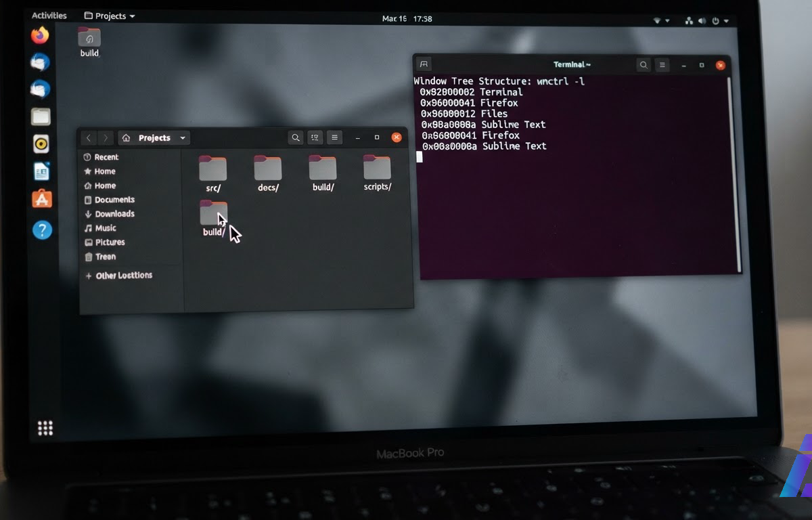The image size is (812, 520).
Task: Click the Terminal cursor prompt block
Action: (x=420, y=157)
